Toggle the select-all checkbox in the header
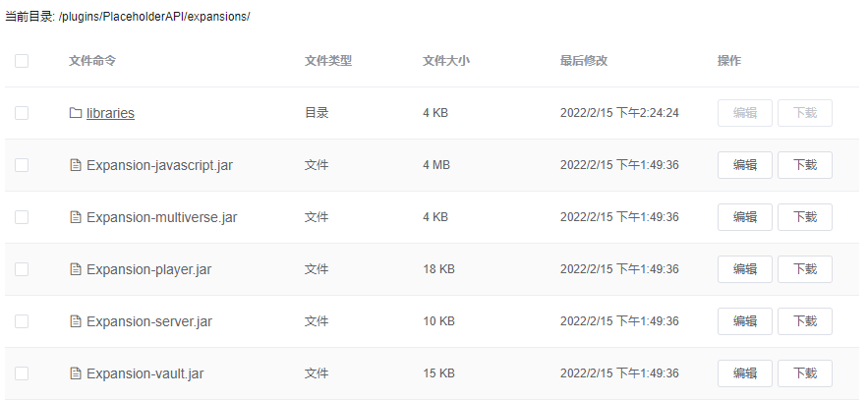The width and height of the screenshot is (868, 400). pyautogui.click(x=22, y=61)
